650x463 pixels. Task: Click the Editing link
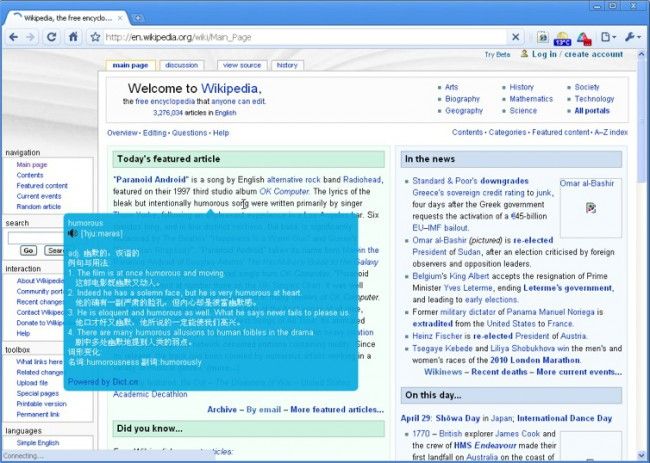[154, 133]
